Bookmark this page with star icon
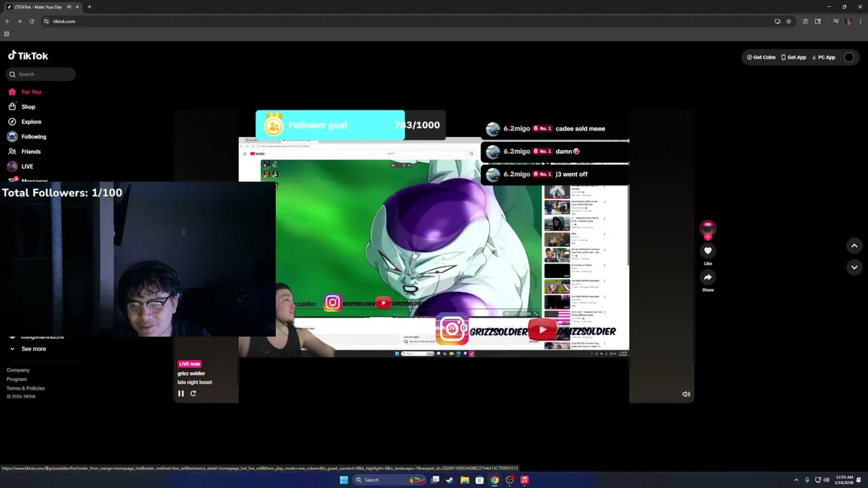Image resolution: width=868 pixels, height=488 pixels. (x=789, y=21)
